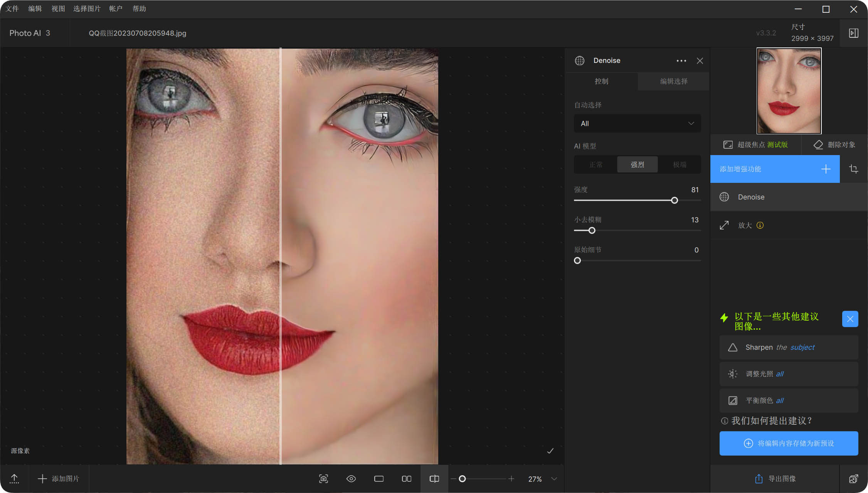This screenshot has width=868, height=493.
Task: Apply 平衡颜色 all suggestion
Action: pyautogui.click(x=789, y=400)
